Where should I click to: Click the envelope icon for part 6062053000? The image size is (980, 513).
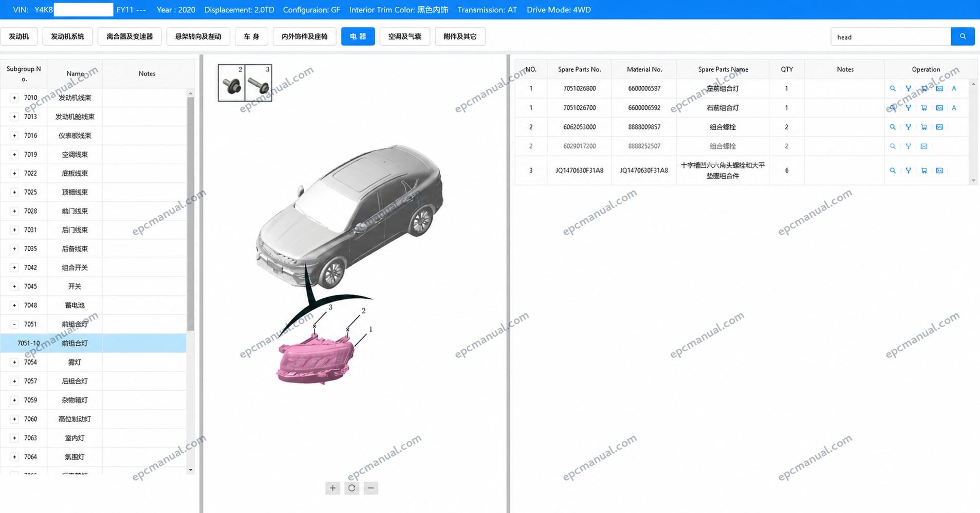[939, 127]
